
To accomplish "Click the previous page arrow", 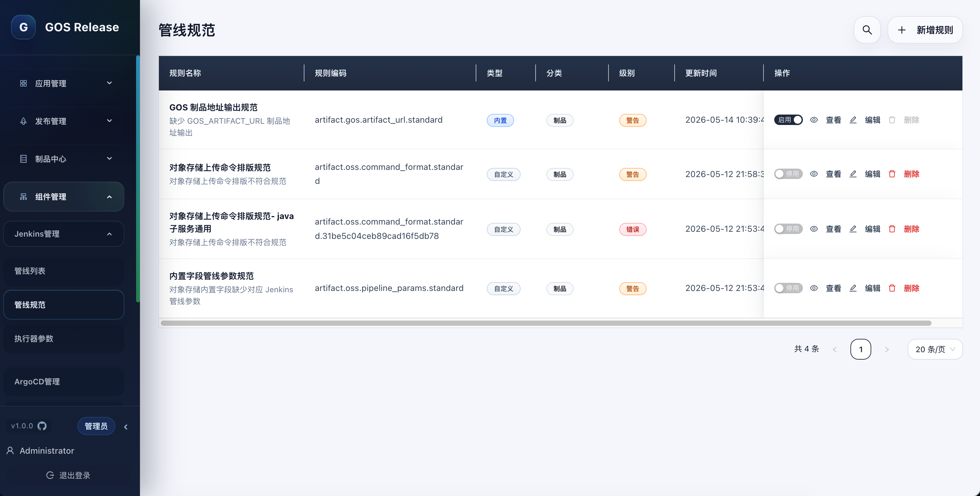I will click(835, 349).
